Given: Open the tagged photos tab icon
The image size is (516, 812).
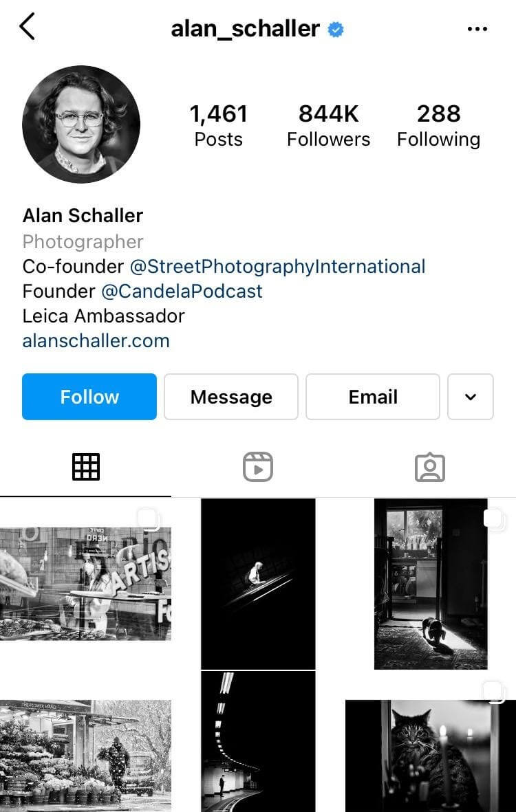Looking at the screenshot, I should click(x=430, y=468).
